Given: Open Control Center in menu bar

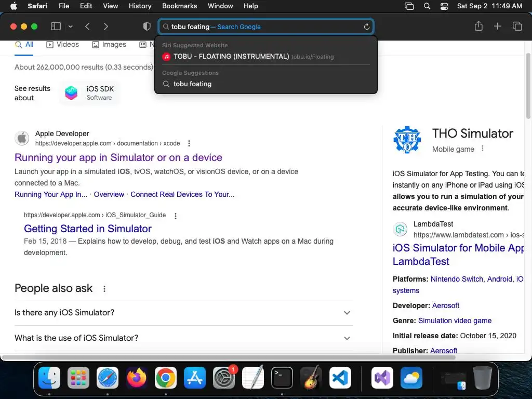Looking at the screenshot, I should pyautogui.click(x=444, y=6).
